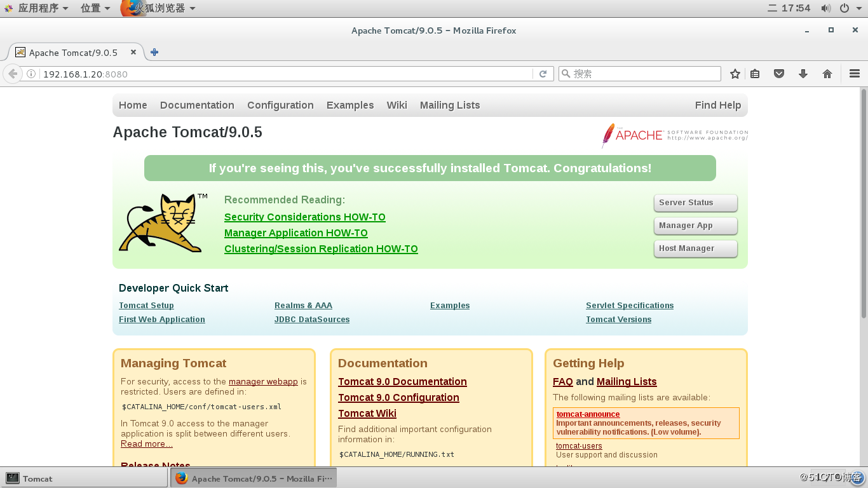This screenshot has width=868, height=488.
Task: Click the green congratulations banner text
Action: (x=430, y=168)
